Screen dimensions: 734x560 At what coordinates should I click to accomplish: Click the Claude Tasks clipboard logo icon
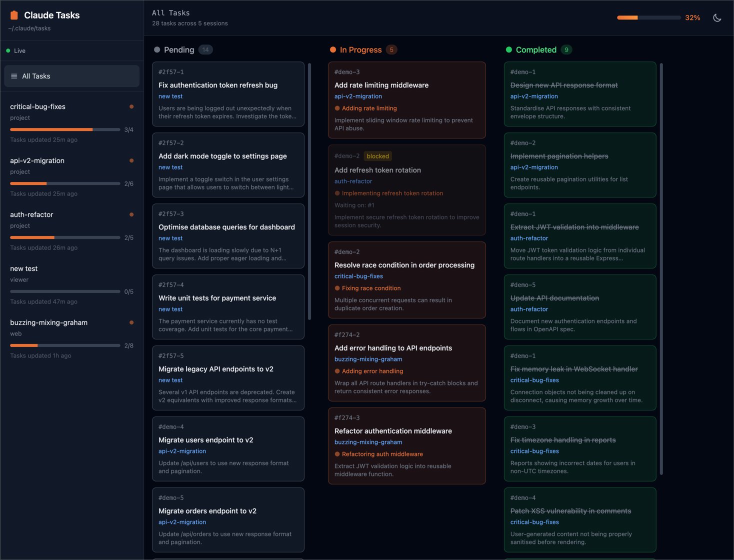point(14,15)
